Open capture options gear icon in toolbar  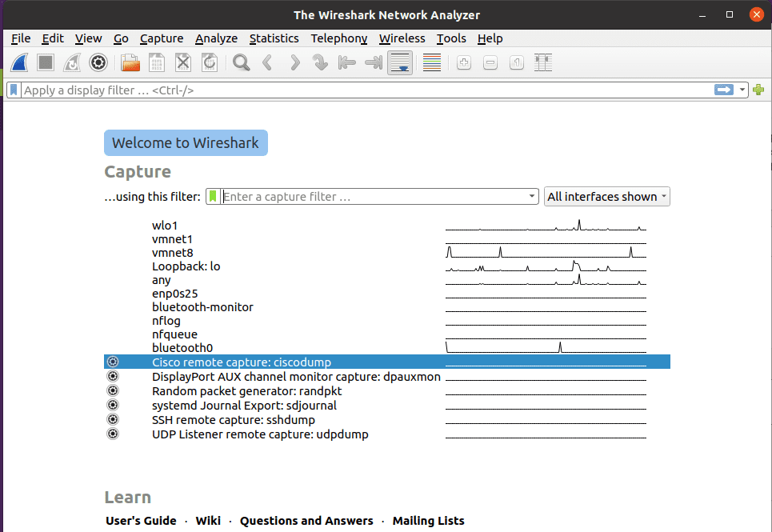(x=98, y=63)
